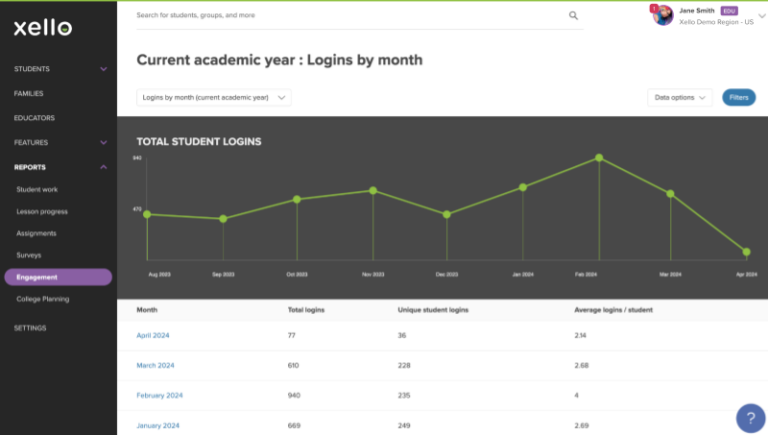Viewport: 768px width, 435px height.
Task: Open College Planning report
Action: tap(42, 299)
